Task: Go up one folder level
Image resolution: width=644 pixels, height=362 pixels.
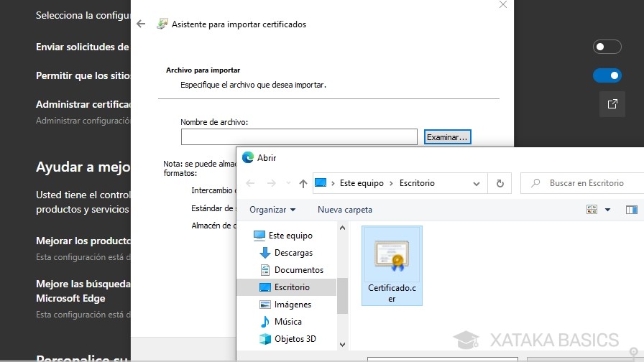Action: coord(303,183)
